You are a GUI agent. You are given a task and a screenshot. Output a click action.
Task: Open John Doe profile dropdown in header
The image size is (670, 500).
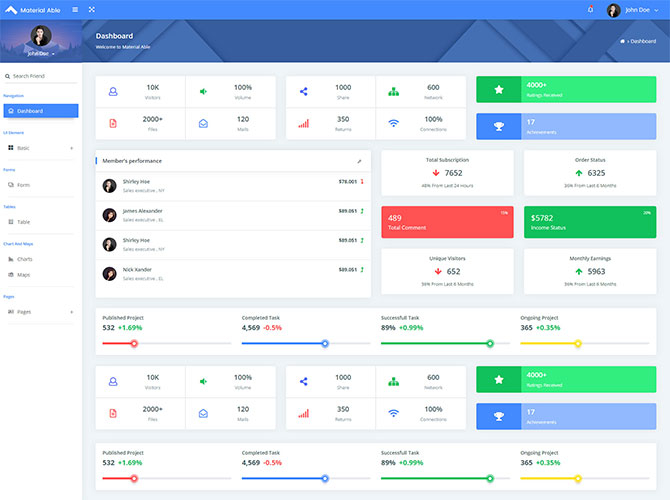641,10
